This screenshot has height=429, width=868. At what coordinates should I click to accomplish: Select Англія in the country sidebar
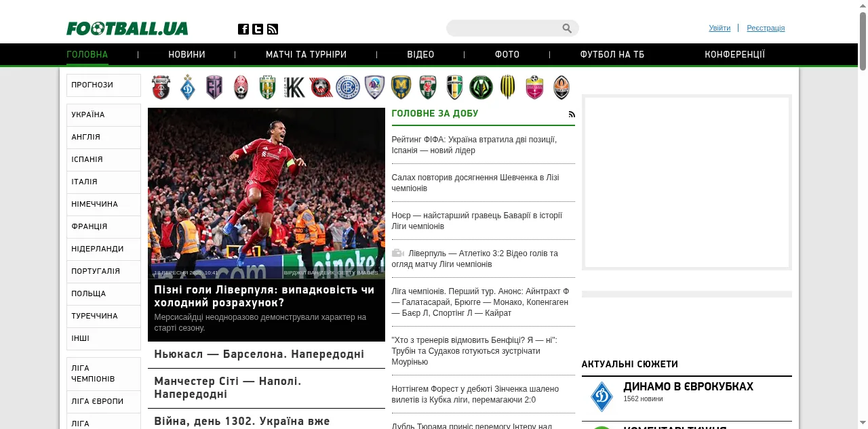104,138
